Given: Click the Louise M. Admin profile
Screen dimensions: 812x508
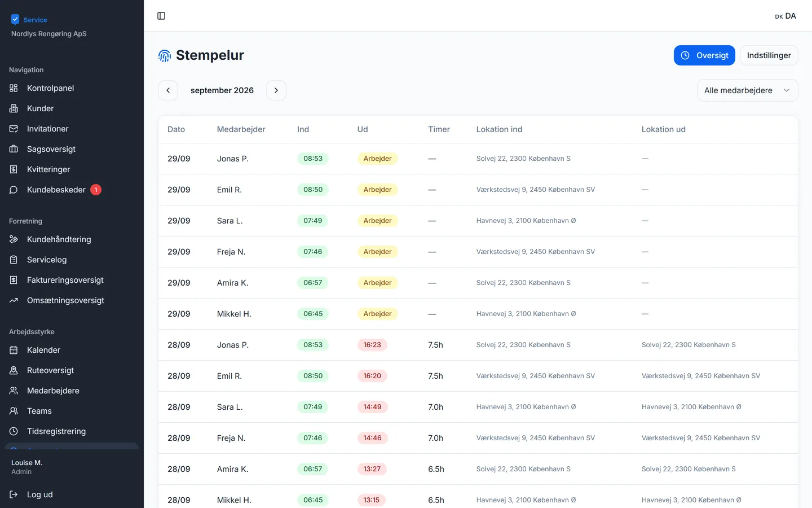Looking at the screenshot, I should tap(27, 467).
